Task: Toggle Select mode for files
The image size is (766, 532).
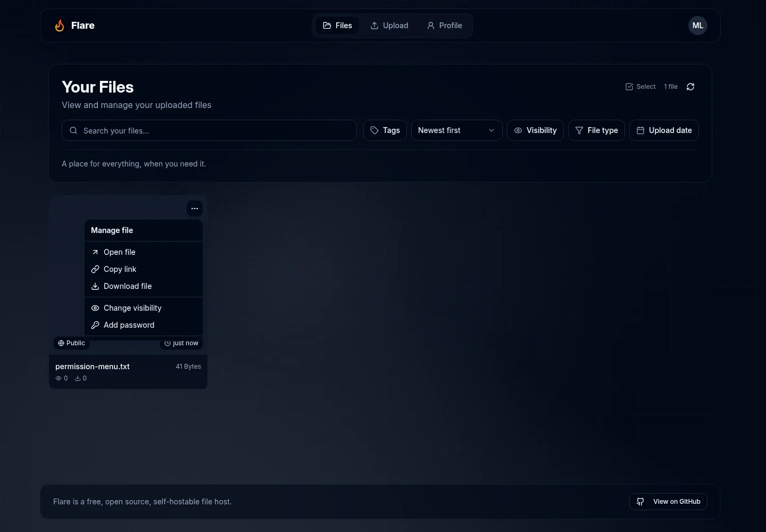Action: click(x=640, y=87)
